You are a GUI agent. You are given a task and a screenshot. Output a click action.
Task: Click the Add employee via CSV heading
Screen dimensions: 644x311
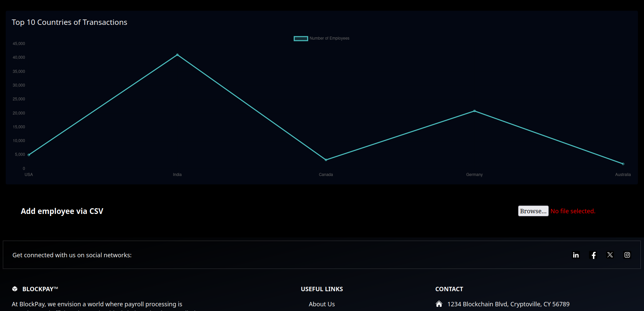point(62,211)
